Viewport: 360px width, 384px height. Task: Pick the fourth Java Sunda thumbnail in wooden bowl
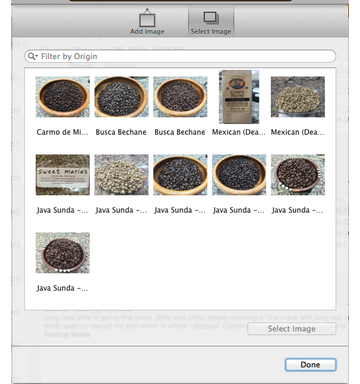(239, 175)
